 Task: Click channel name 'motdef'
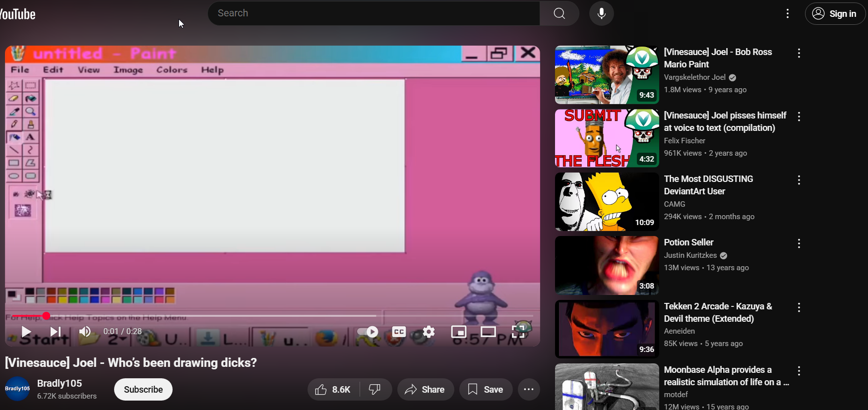tap(676, 395)
